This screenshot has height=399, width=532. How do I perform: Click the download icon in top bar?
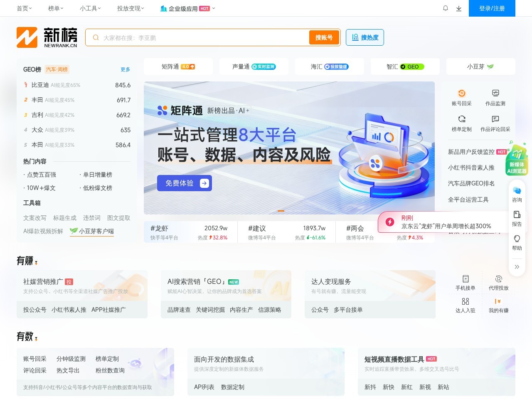pyautogui.click(x=459, y=8)
